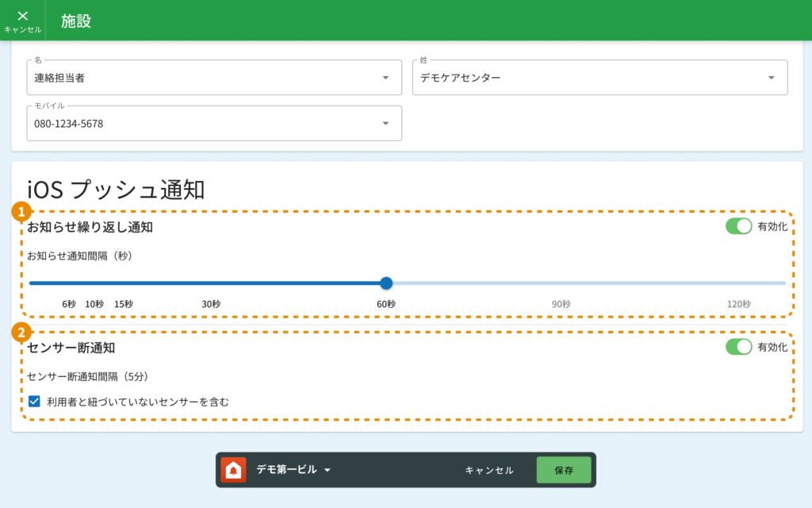
Task: Set slider to the 30秒 mark
Action: click(x=211, y=283)
